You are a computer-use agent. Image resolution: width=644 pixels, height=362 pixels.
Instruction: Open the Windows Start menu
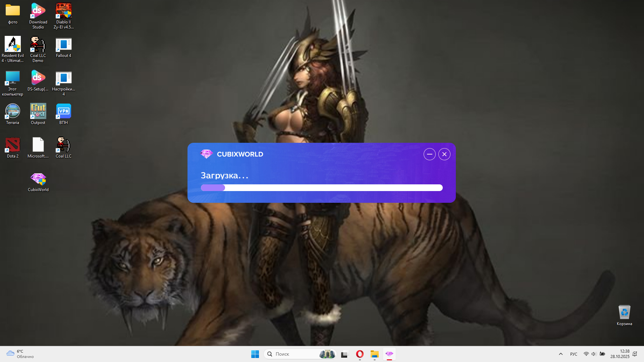point(255,354)
